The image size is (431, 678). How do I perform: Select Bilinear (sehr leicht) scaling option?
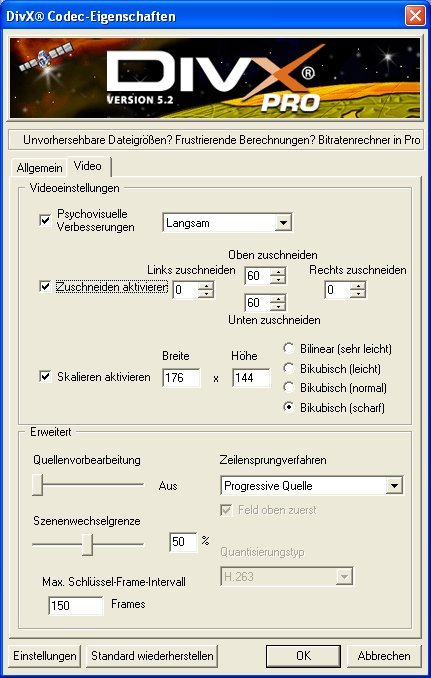coord(288,348)
